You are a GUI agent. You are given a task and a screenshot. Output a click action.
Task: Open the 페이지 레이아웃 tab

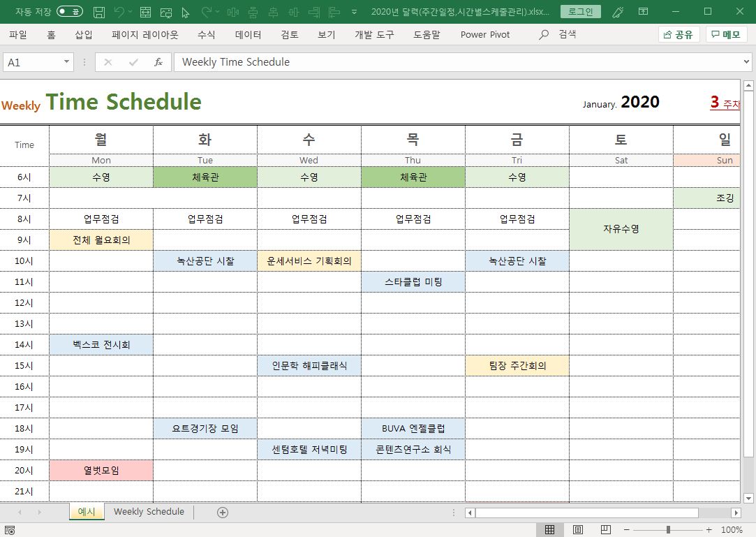[145, 35]
